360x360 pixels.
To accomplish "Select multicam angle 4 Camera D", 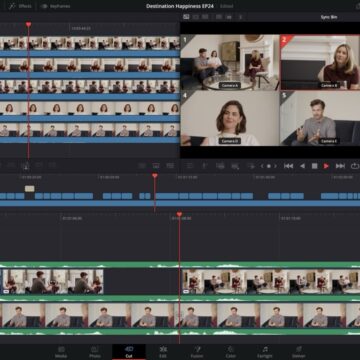I will (230, 118).
